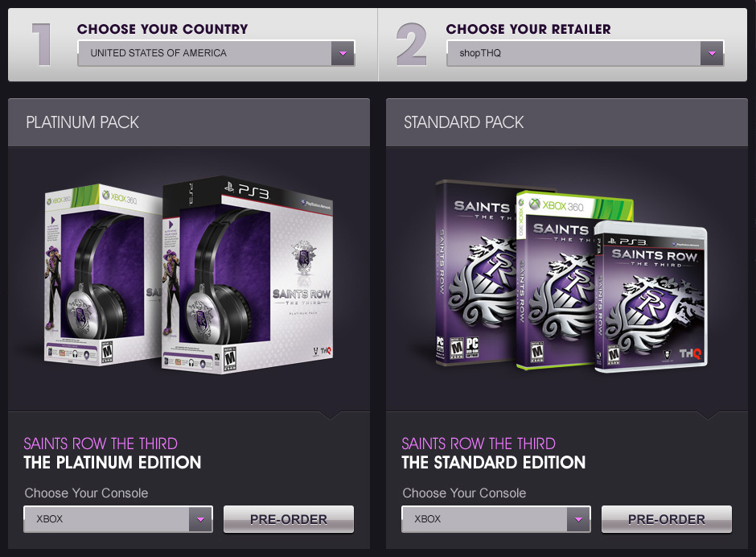Click the THQ logo on PS3 case
The width and height of the screenshot is (756, 557).
(690, 354)
